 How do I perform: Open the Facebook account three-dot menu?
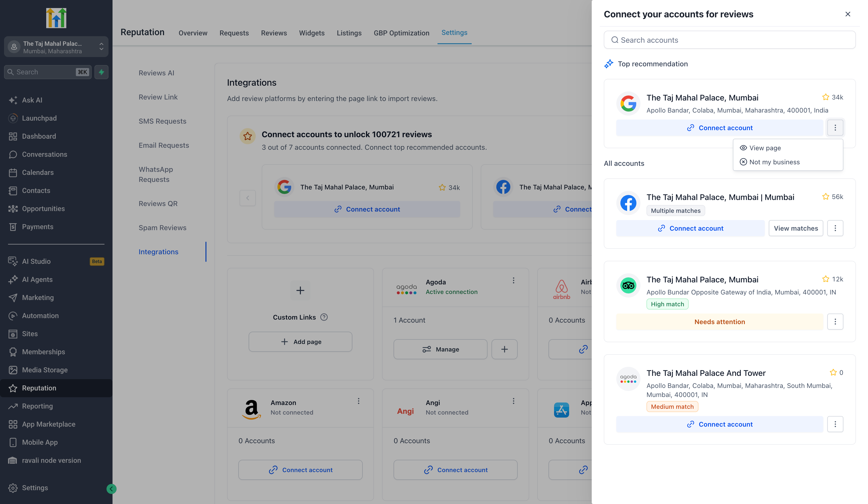point(835,228)
